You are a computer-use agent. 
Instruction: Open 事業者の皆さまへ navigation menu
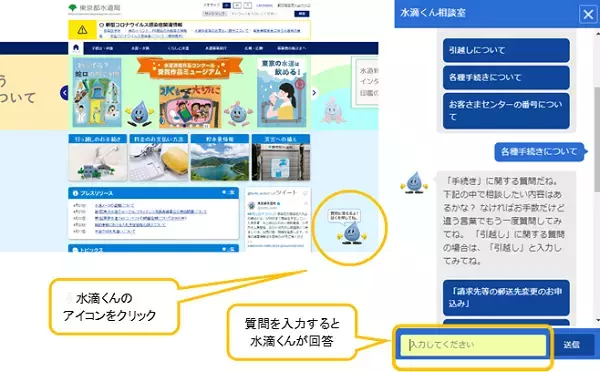pyautogui.click(x=292, y=48)
